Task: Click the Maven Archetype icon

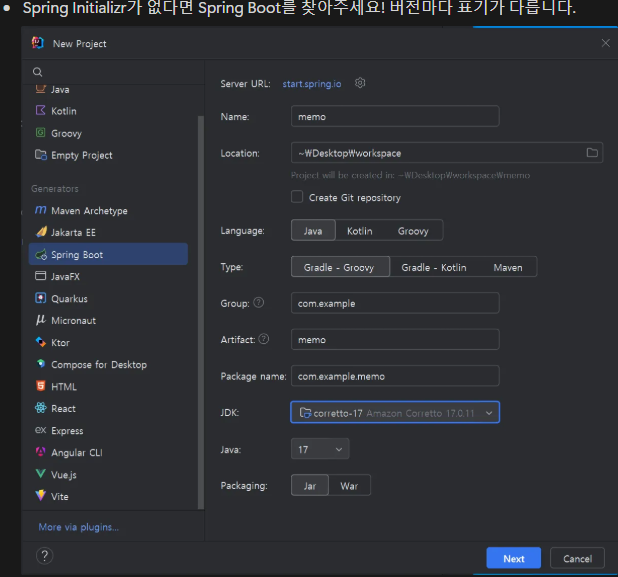Action: (41, 210)
